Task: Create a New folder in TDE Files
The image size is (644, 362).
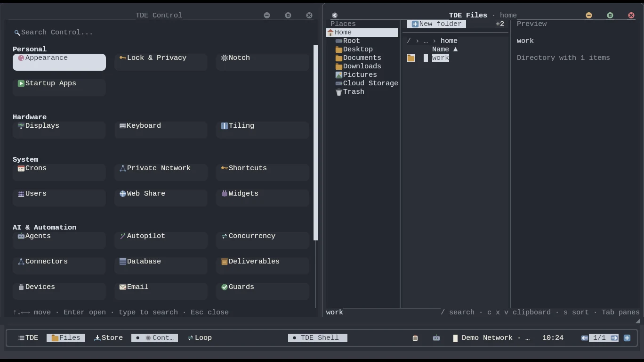Action: (x=436, y=24)
